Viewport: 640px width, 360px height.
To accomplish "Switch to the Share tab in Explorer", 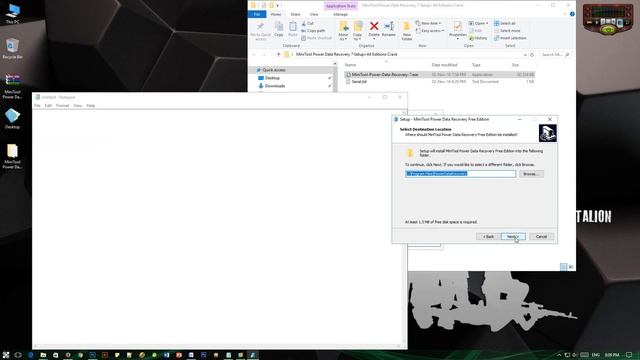I will (295, 14).
